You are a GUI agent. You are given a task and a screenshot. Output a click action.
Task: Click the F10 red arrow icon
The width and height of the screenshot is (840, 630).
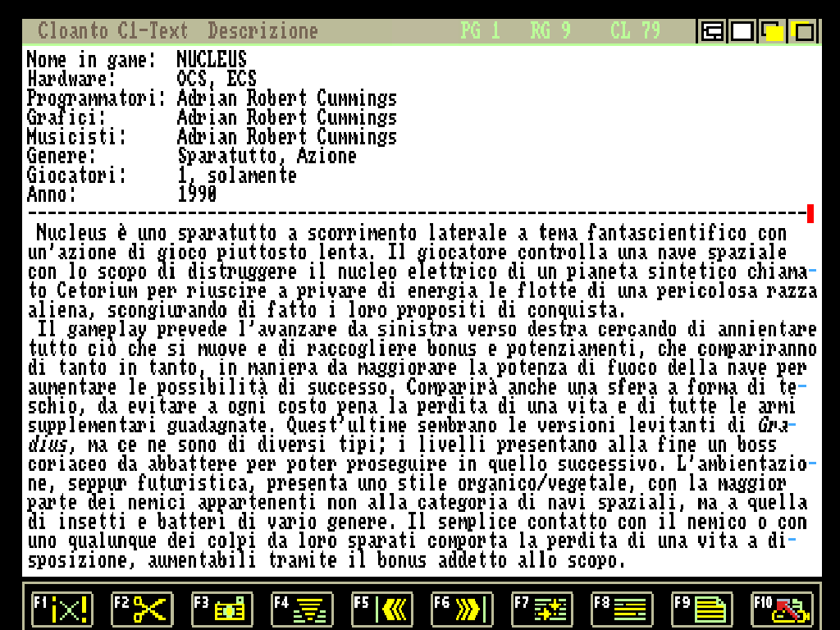coord(782,609)
